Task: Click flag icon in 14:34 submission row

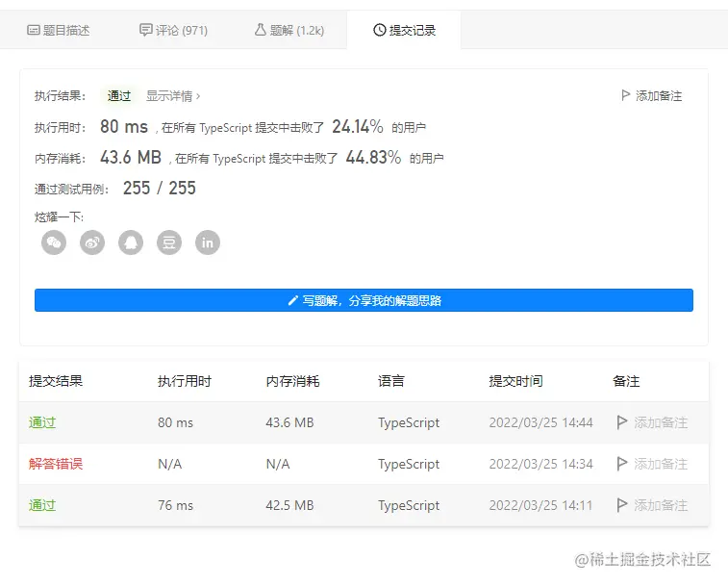Action: [x=621, y=464]
